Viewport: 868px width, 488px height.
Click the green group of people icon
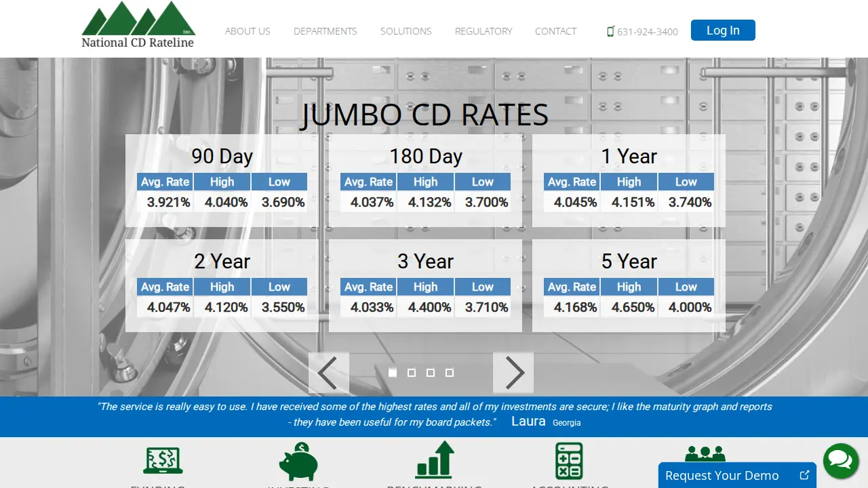[x=705, y=453]
